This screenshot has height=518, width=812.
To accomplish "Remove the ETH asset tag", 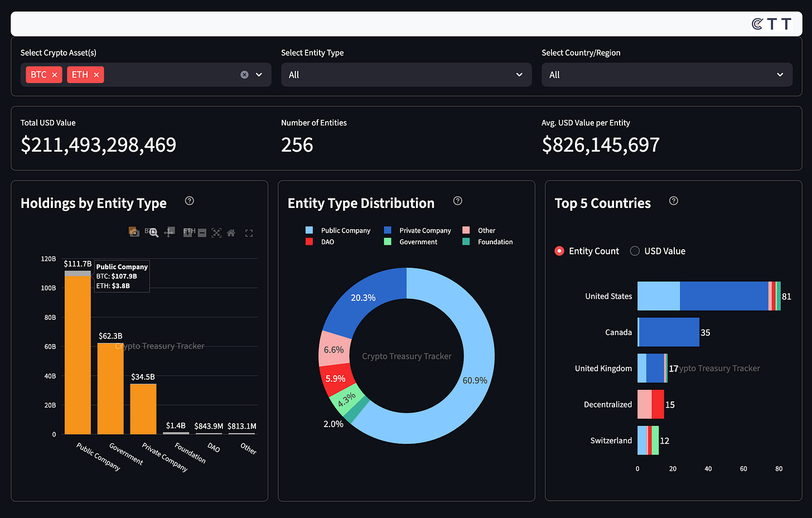I will pyautogui.click(x=96, y=74).
